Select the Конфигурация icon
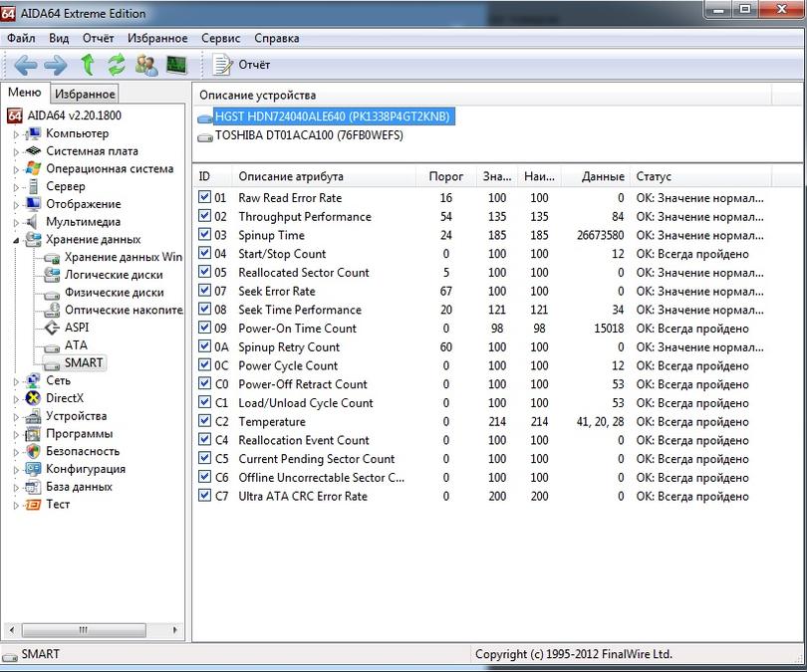The image size is (807, 672). [x=34, y=469]
